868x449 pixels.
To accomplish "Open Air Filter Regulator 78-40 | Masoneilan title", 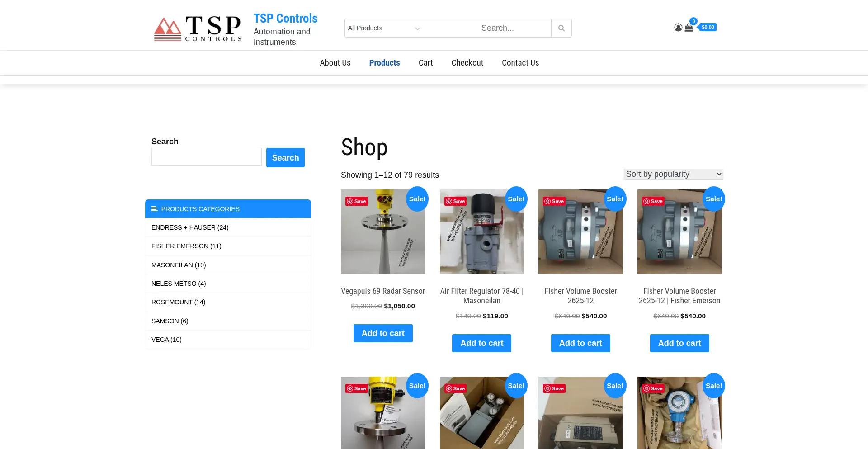I will [x=482, y=296].
